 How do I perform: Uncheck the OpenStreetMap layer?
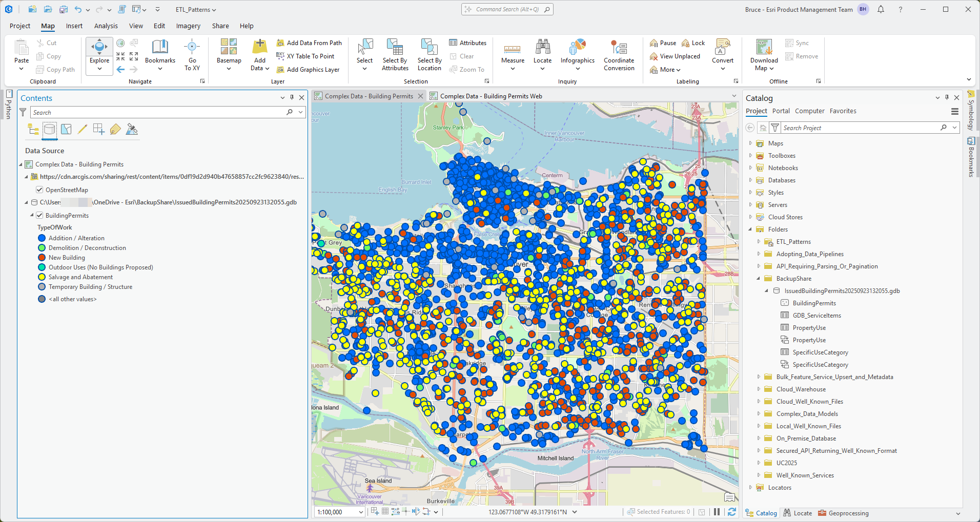[40, 190]
